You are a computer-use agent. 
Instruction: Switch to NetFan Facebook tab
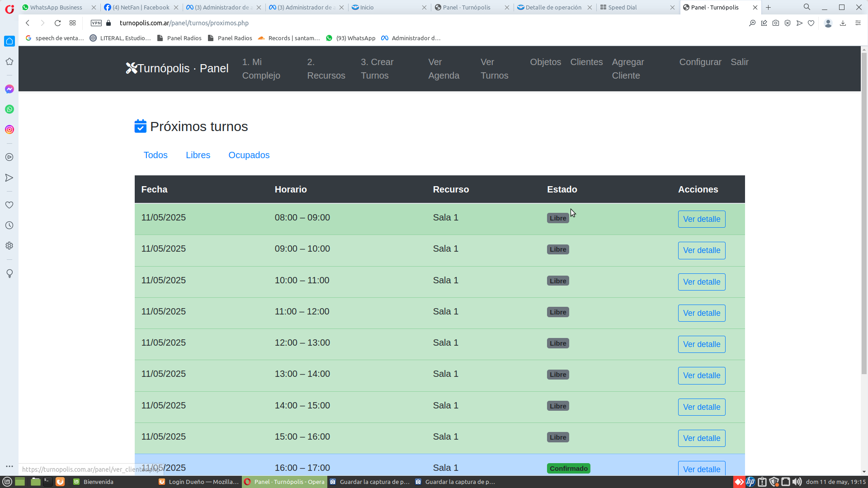point(142,7)
